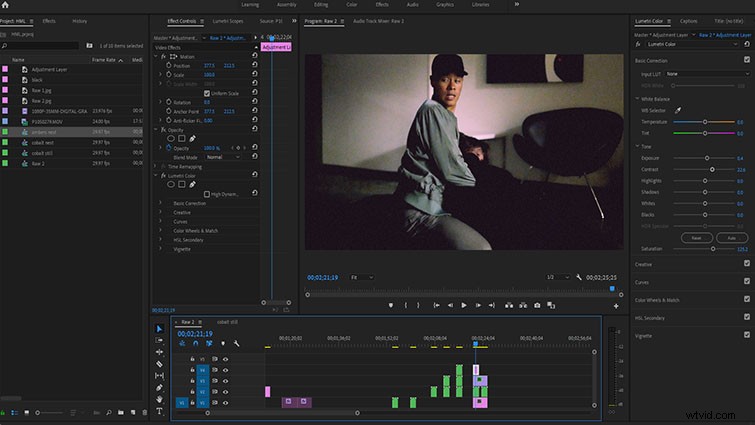The image size is (755, 425).
Task: Select the Pen tool in tools panel
Action: point(159,387)
